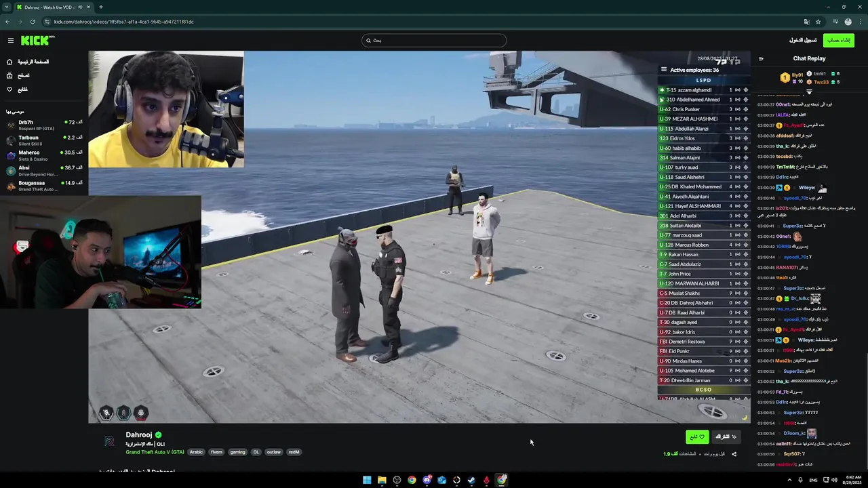Reload the page

(x=33, y=22)
